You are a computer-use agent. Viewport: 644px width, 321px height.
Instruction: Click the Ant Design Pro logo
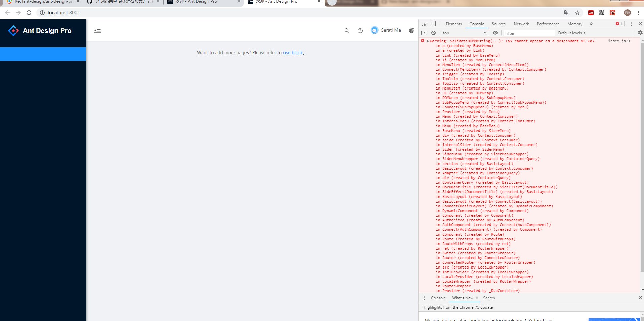13,31
